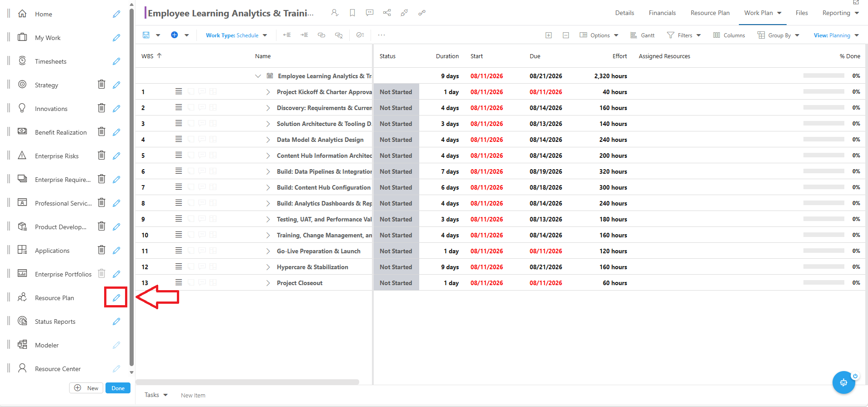Screen dimensions: 868x407
Task: Click the share icon in the header
Action: (x=387, y=13)
